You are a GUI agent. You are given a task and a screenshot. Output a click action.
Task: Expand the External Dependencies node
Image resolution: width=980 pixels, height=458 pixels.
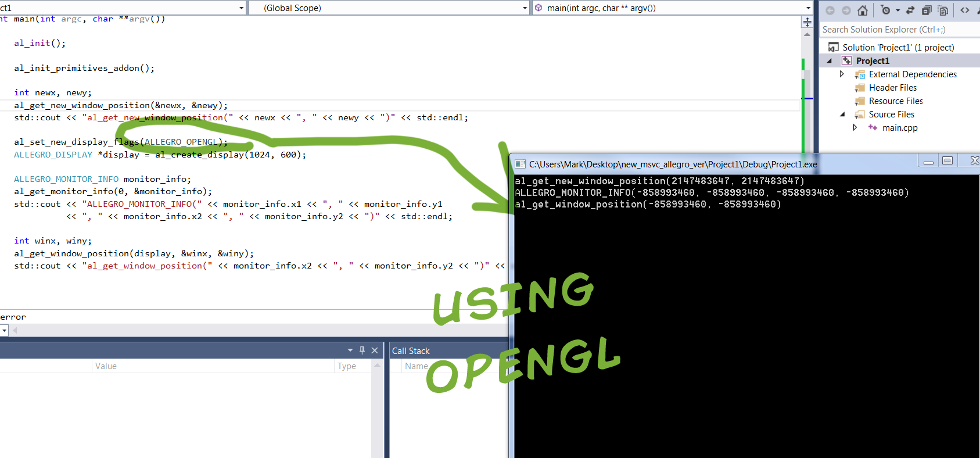[842, 74]
